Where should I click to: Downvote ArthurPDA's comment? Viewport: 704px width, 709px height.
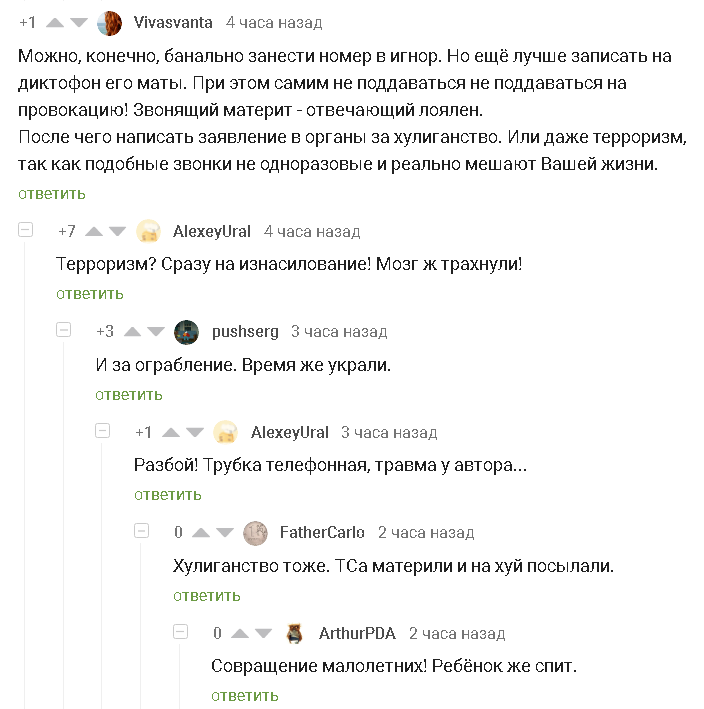point(264,633)
